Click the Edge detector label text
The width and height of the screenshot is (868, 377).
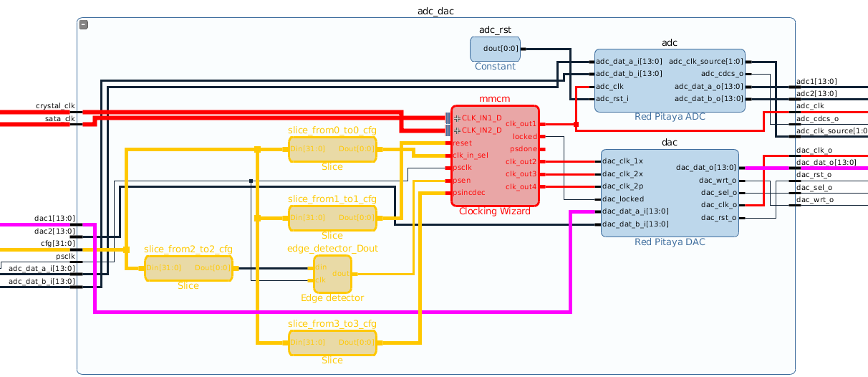332,298
